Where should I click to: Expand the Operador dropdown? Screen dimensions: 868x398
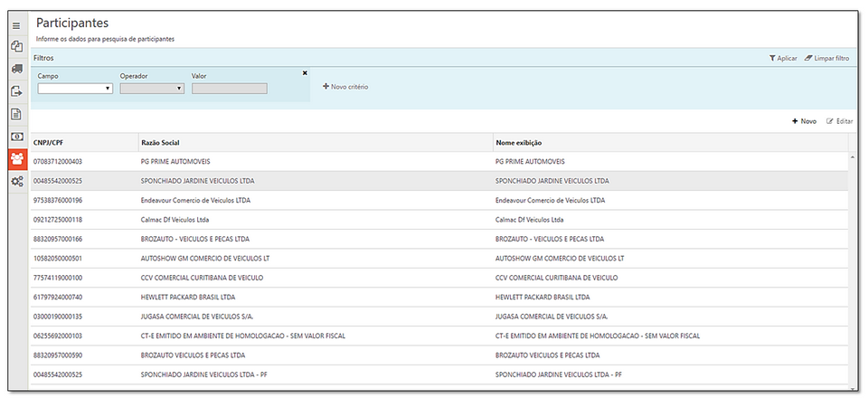pos(152,89)
